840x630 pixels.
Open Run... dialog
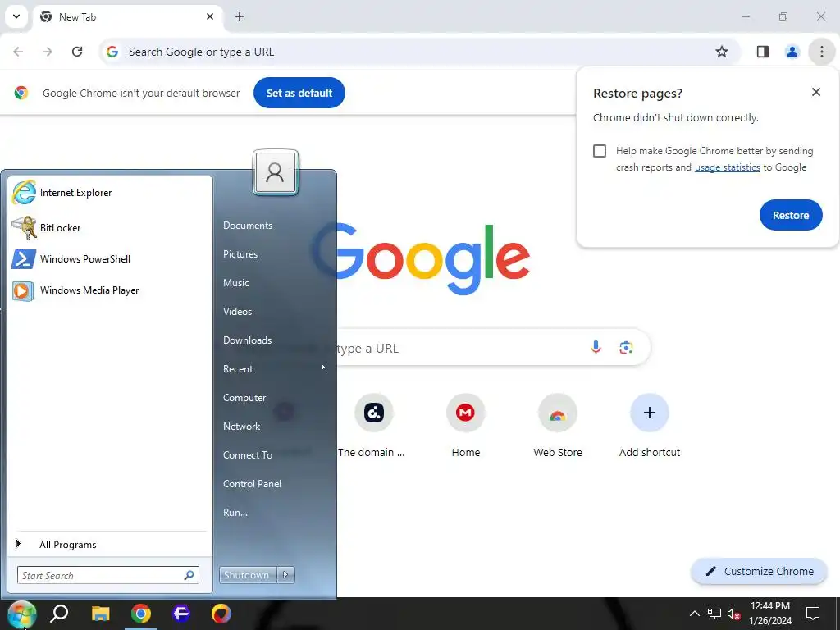click(235, 513)
